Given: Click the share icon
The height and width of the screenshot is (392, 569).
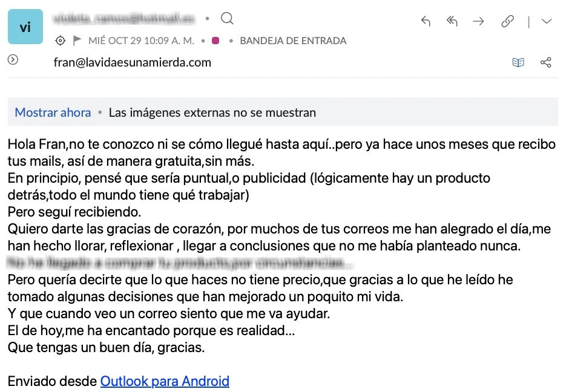Looking at the screenshot, I should tap(545, 62).
